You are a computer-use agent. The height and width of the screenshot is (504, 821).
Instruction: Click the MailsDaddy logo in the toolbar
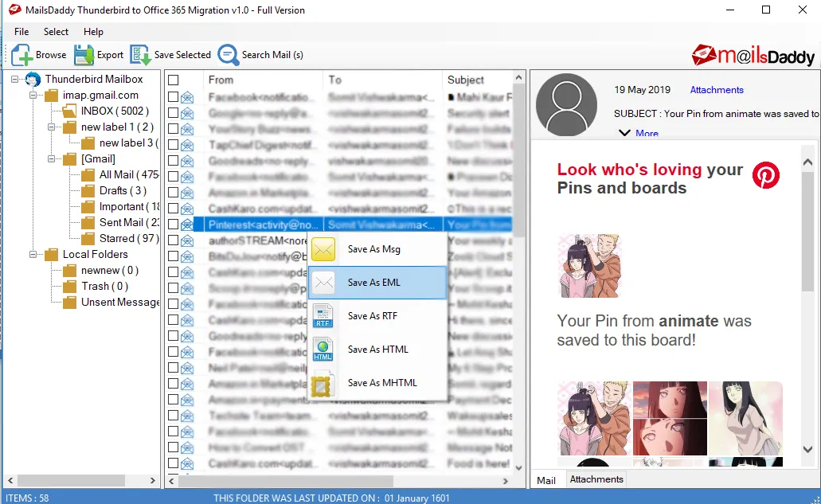(753, 55)
